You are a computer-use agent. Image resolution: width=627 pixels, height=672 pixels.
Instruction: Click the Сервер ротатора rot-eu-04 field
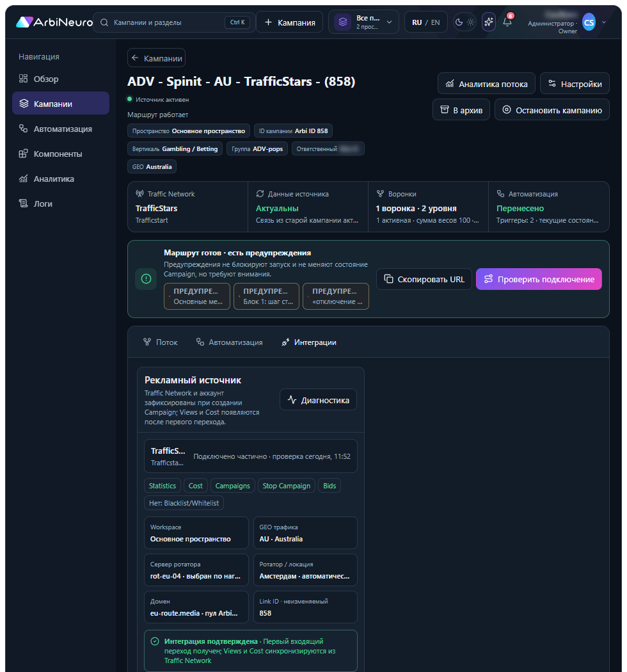point(196,570)
